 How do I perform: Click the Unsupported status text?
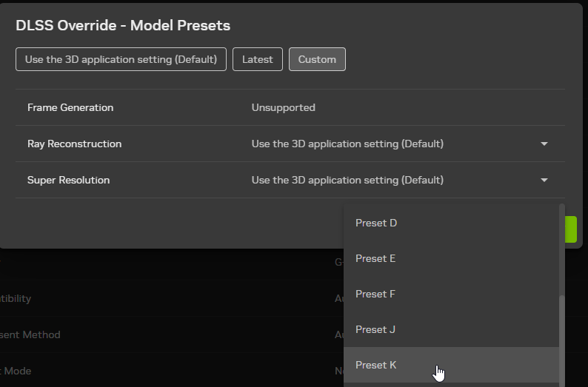[284, 107]
